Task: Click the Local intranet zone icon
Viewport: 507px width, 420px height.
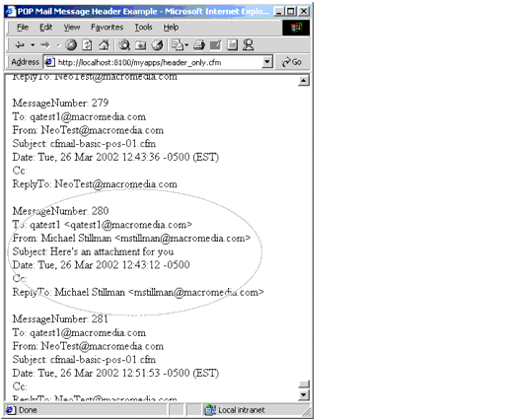Action: (210, 410)
